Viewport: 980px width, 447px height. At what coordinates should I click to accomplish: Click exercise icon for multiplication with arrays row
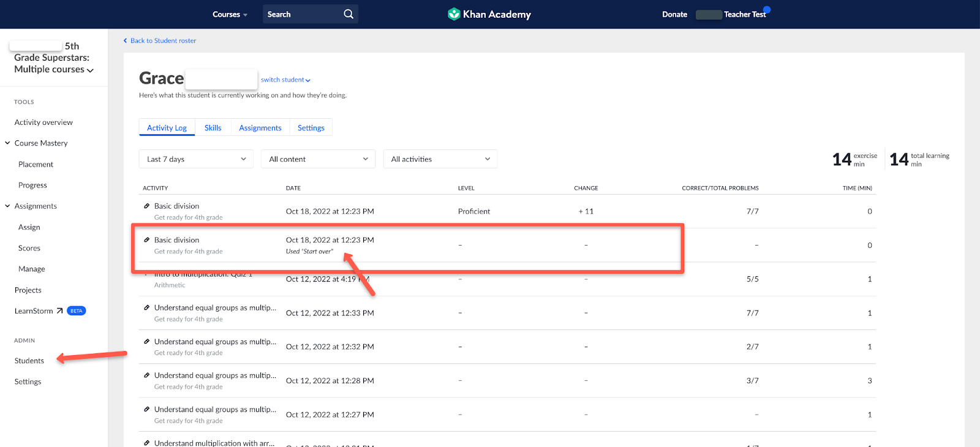(146, 443)
